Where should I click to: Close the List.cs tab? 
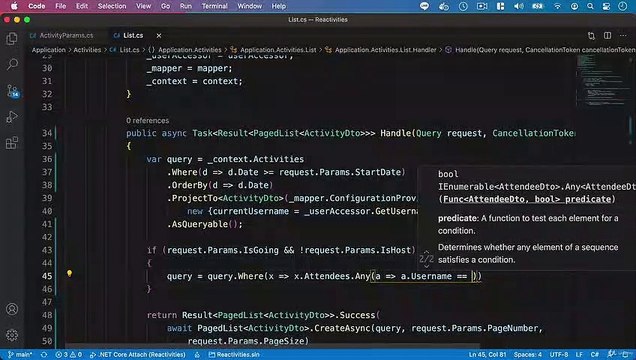(159, 36)
